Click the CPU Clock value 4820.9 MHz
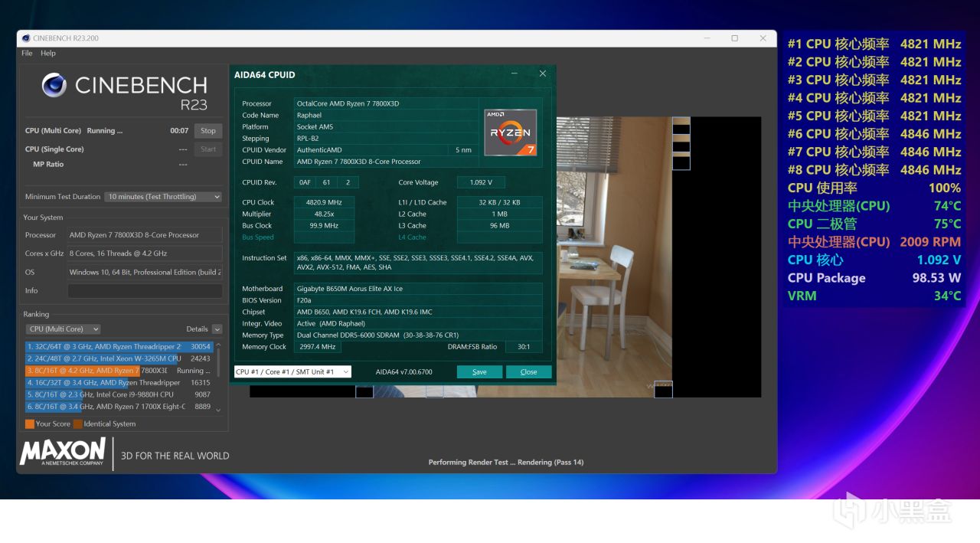 [325, 202]
